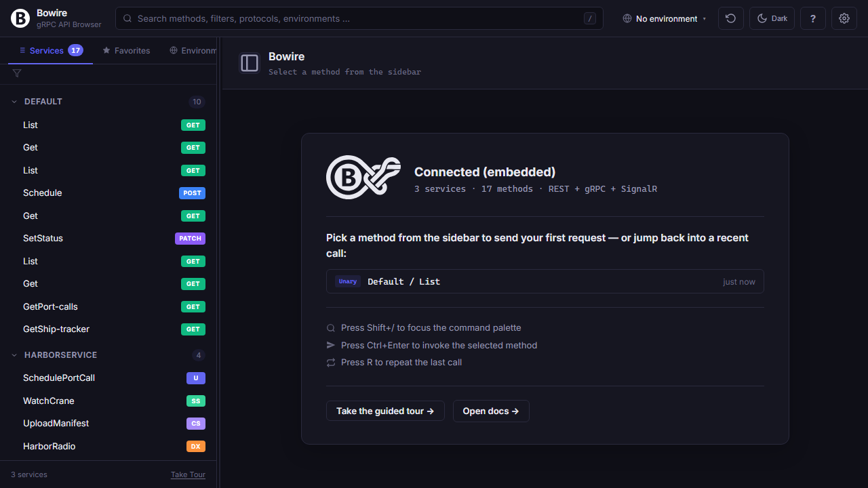Click the CS badge next to UploadManifest

click(x=196, y=424)
